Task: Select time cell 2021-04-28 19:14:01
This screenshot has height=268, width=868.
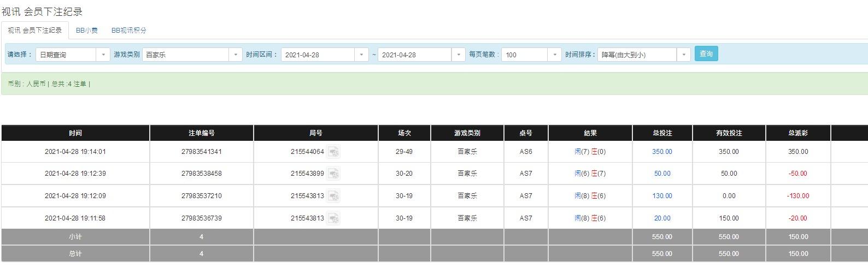Action: [x=75, y=152]
